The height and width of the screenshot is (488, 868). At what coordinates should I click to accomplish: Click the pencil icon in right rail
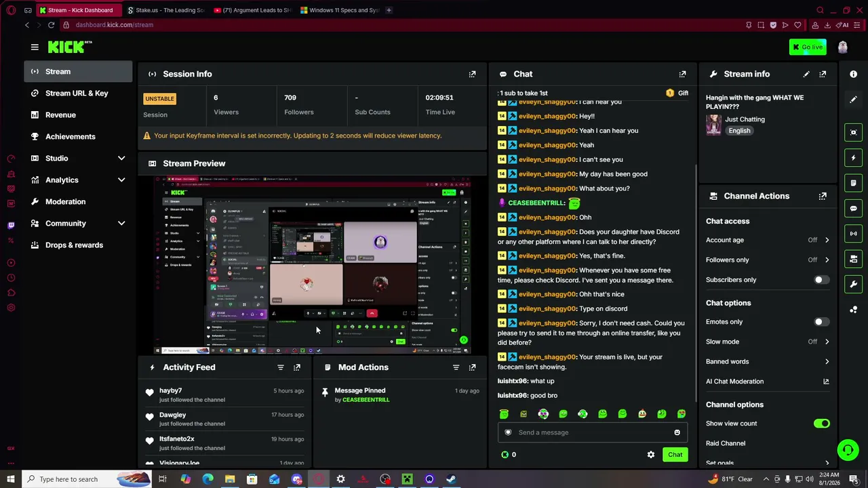(x=853, y=100)
